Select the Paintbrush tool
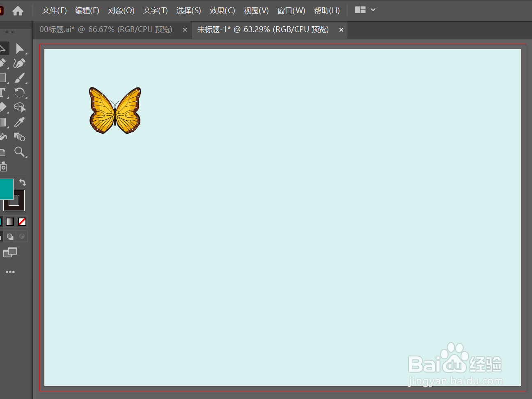Viewport: 532px width, 399px height. pos(19,78)
